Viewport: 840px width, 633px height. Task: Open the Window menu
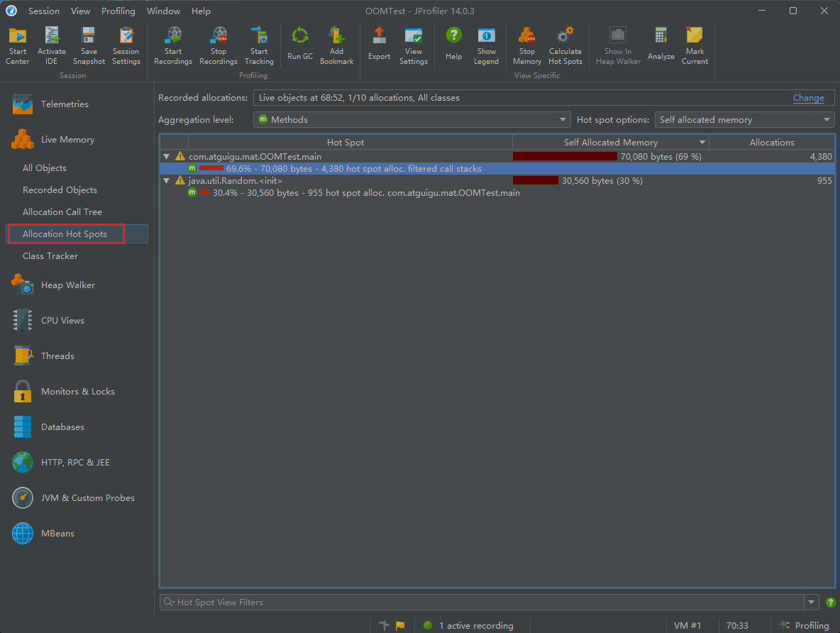[x=163, y=11]
